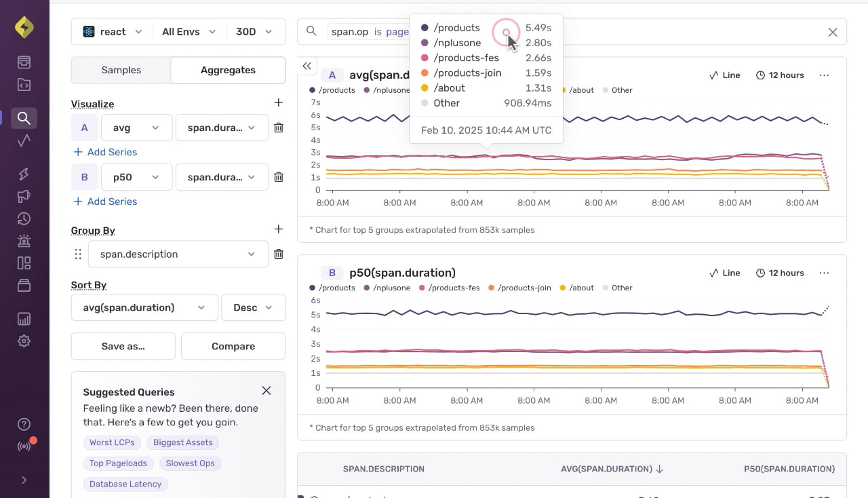Collapse the sidebar with double-chevron icon

click(x=307, y=66)
